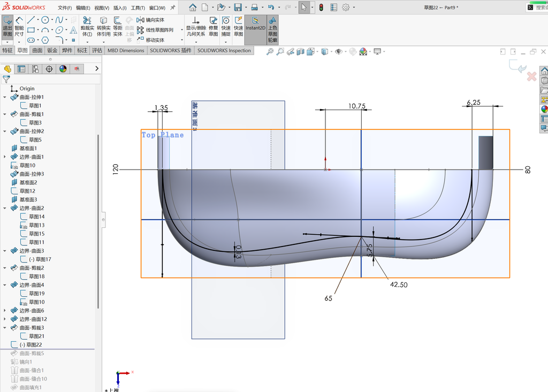Open FeatureManager design tree tab
The height and width of the screenshot is (392, 548).
7,69
